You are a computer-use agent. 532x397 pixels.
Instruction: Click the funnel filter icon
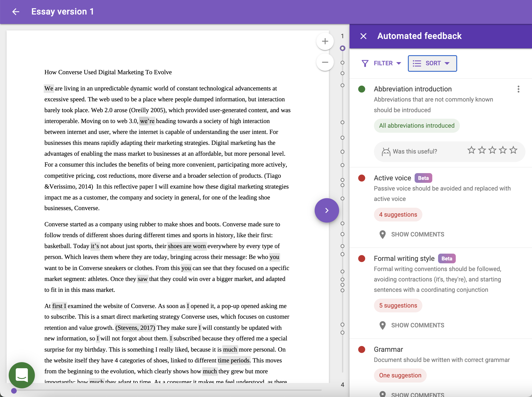tap(365, 63)
